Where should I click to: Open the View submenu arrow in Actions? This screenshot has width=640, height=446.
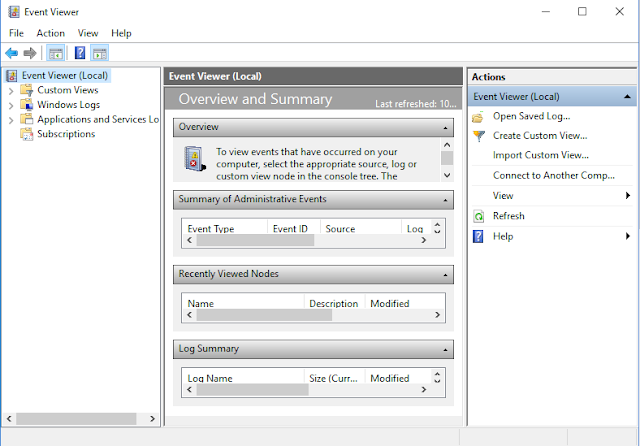click(x=628, y=195)
